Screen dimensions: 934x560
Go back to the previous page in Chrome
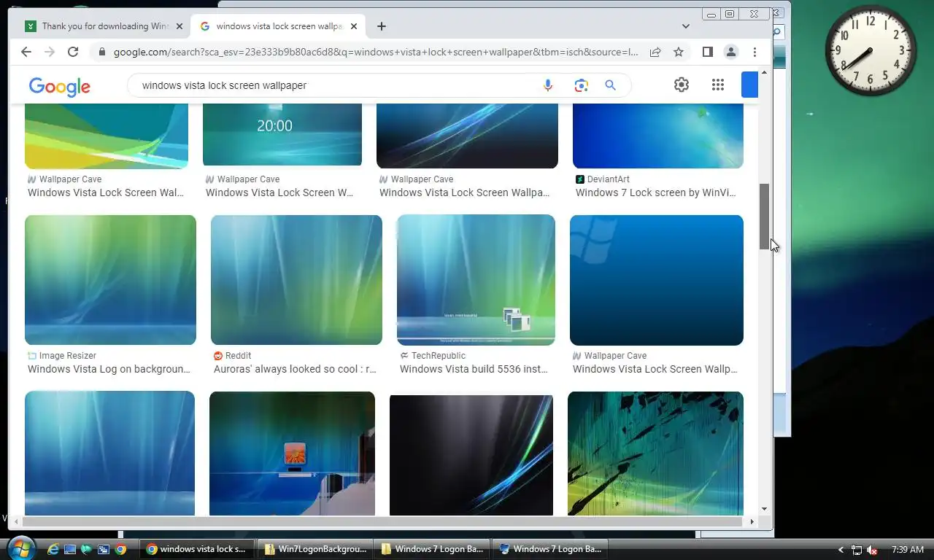coord(26,52)
